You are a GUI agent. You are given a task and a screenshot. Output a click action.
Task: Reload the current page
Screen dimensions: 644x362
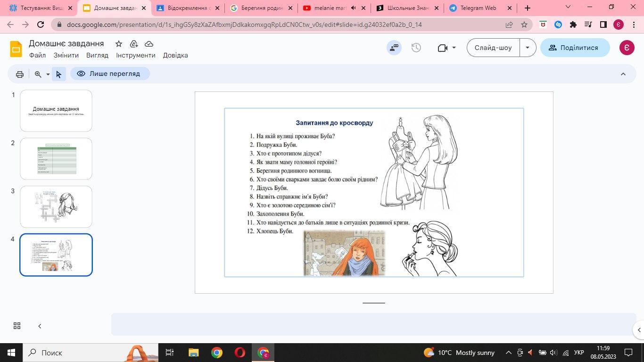[41, 25]
